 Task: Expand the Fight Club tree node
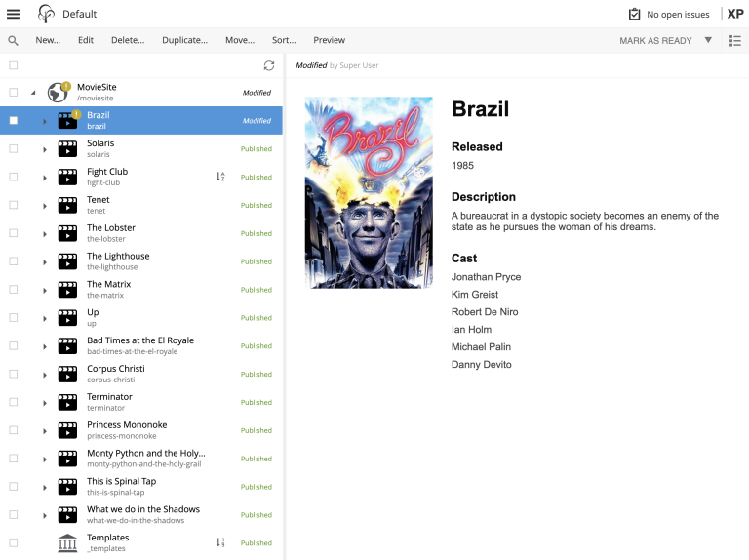click(x=44, y=178)
